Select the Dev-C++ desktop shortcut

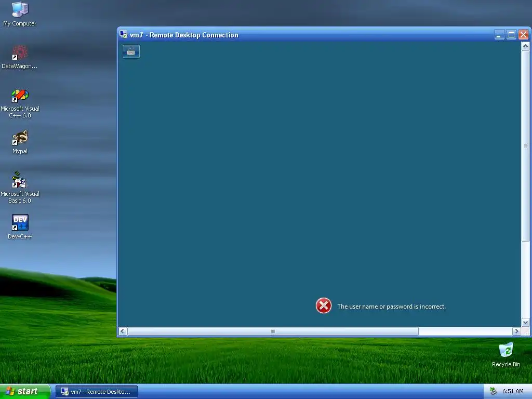coord(20,227)
